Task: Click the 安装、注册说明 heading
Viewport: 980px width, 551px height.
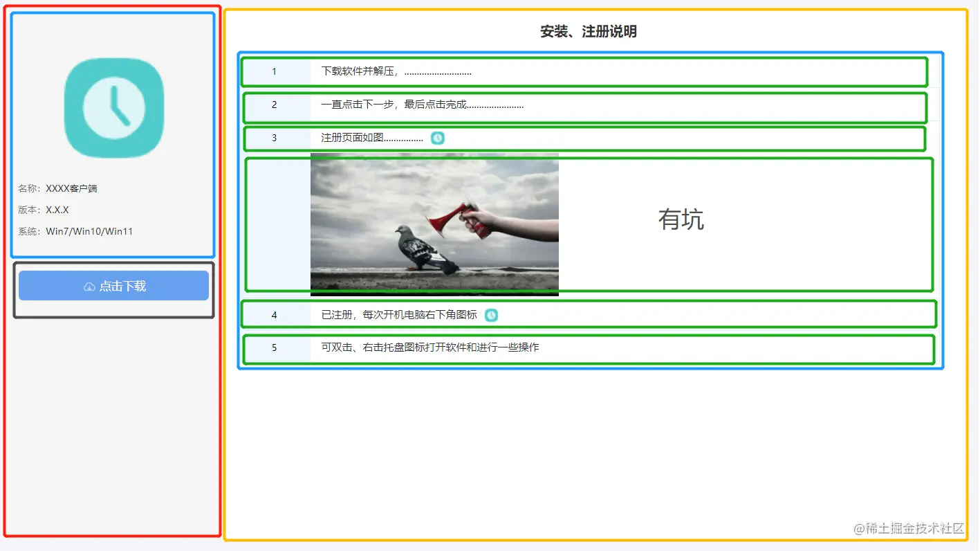Action: (x=589, y=32)
